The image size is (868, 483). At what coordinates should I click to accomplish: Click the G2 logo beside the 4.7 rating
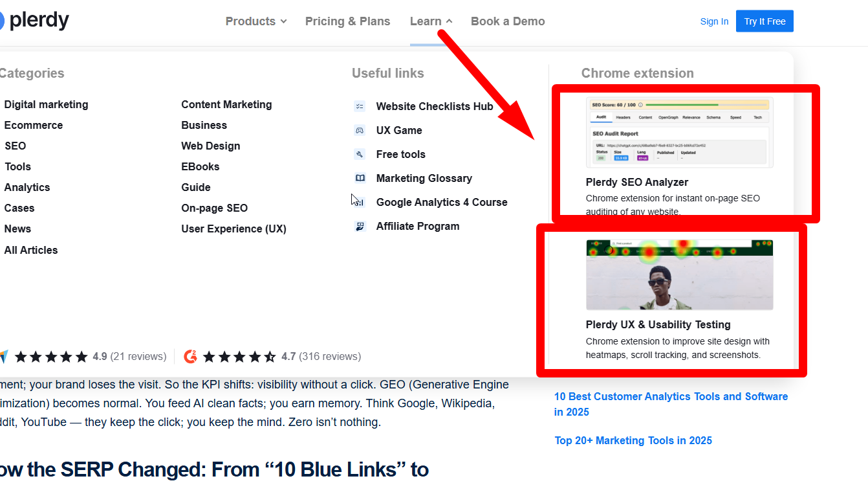point(190,356)
